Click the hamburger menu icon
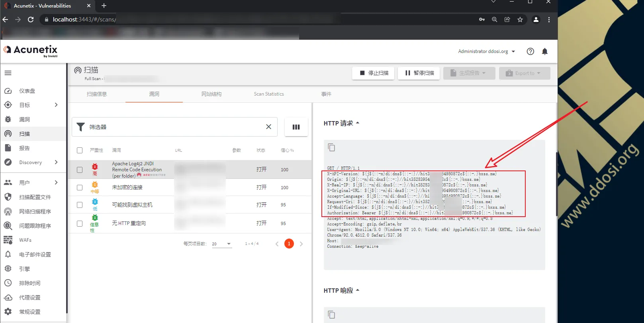644x323 pixels. click(8, 73)
